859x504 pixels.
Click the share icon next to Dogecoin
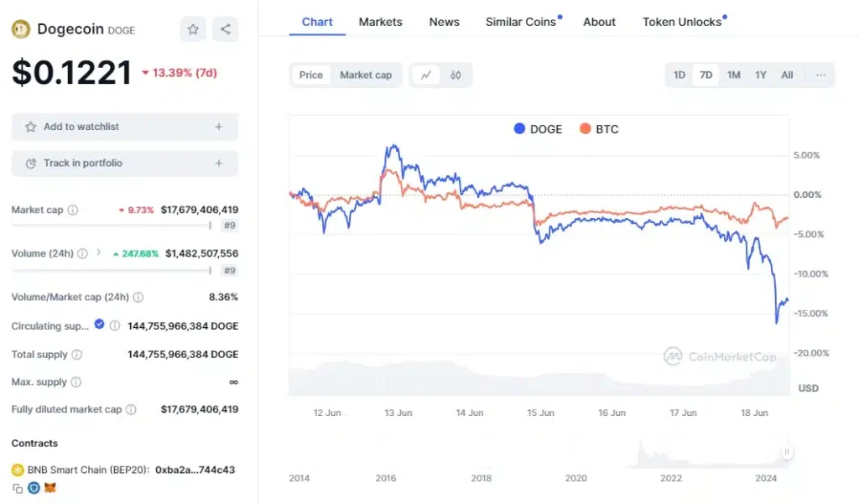[225, 29]
